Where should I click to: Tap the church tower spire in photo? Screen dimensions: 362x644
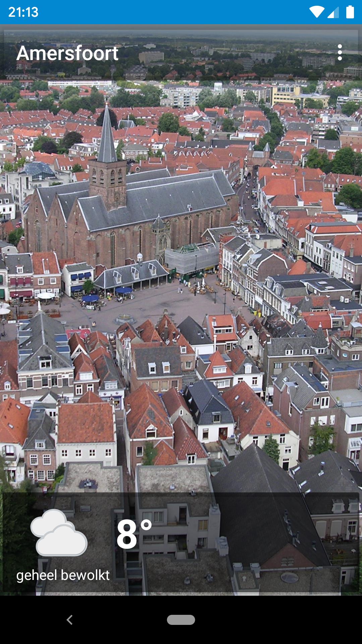(x=107, y=138)
